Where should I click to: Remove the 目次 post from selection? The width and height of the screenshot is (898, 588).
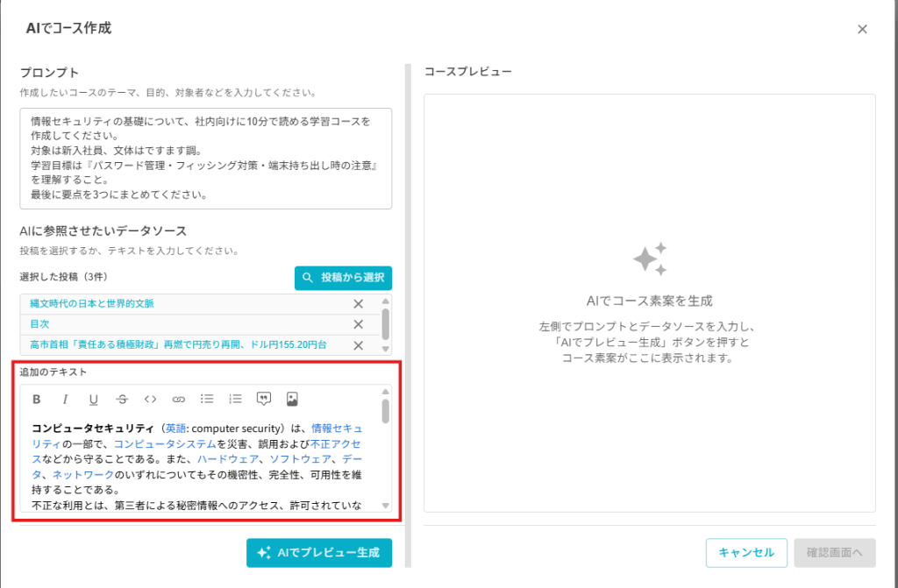point(358,324)
